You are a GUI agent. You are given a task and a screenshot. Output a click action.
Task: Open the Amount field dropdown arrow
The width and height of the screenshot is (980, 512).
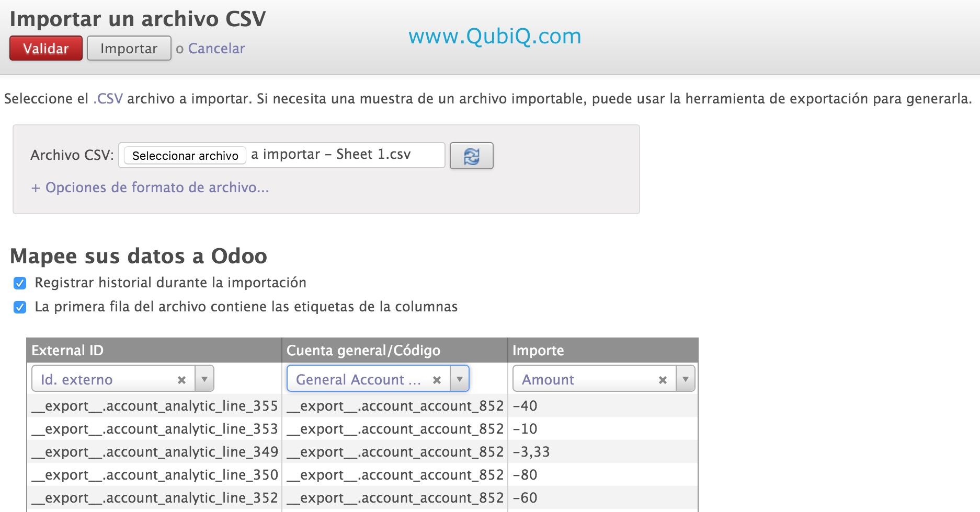[685, 379]
